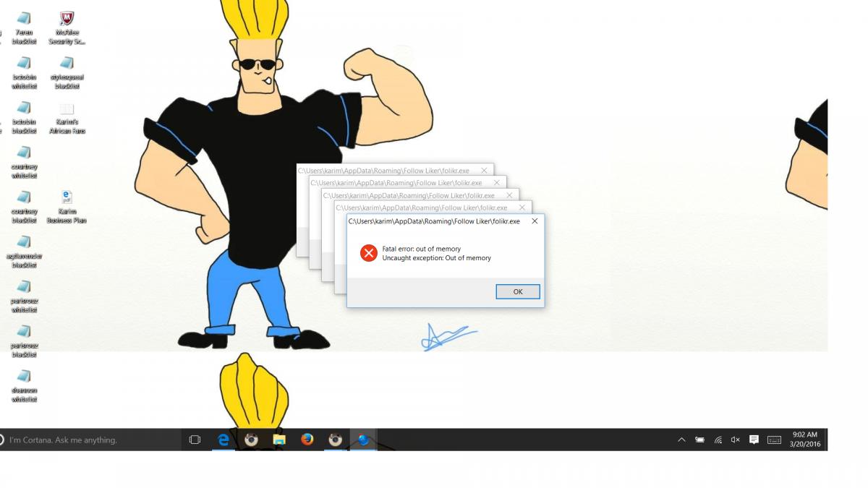Click the 'Uncaught exception: Out of memory' line

[436, 258]
